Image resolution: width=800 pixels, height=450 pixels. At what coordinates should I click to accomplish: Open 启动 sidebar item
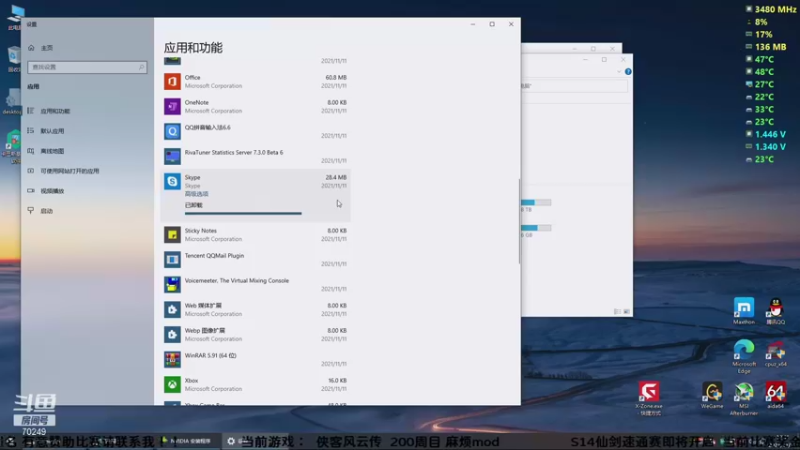[46, 211]
